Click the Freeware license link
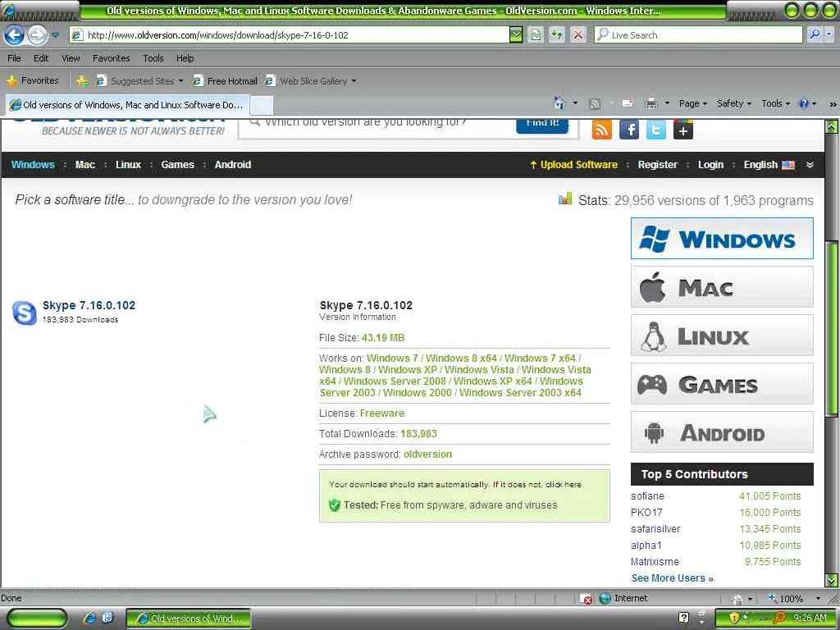The height and width of the screenshot is (630, 840). tap(382, 413)
